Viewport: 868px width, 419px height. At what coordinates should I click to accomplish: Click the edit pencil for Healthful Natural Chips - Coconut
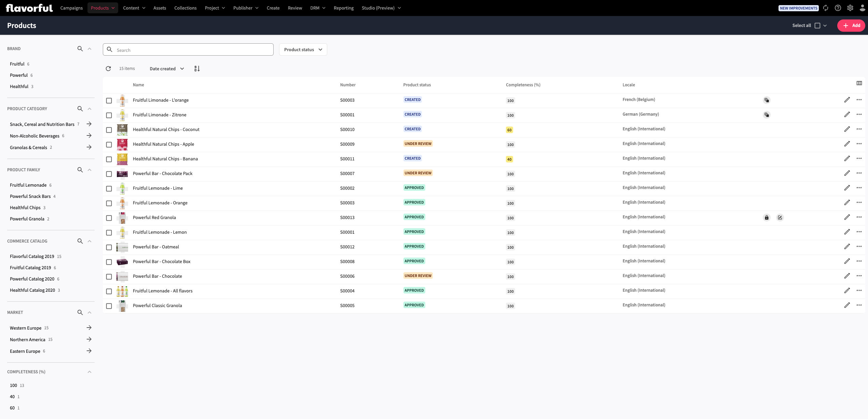(847, 129)
